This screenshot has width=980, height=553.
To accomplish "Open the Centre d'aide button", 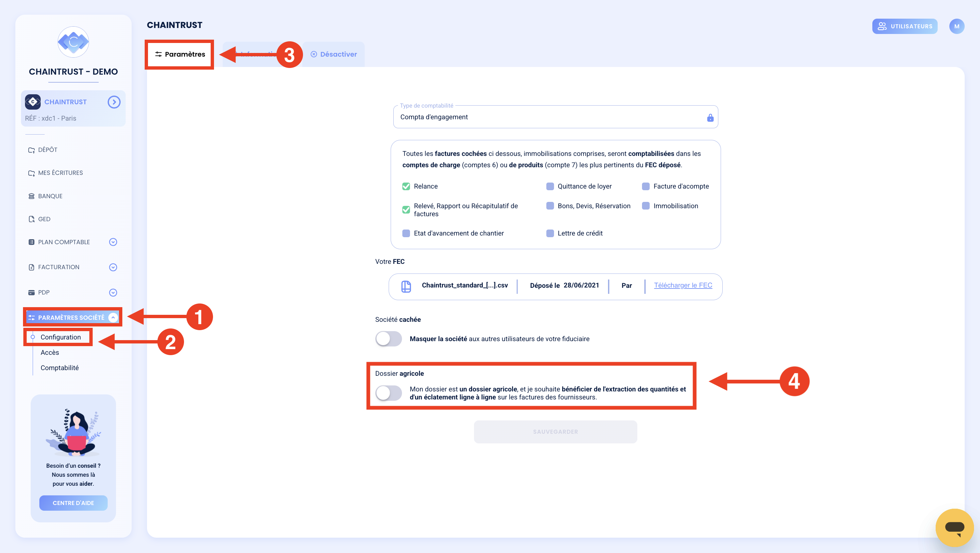I will tap(73, 503).
